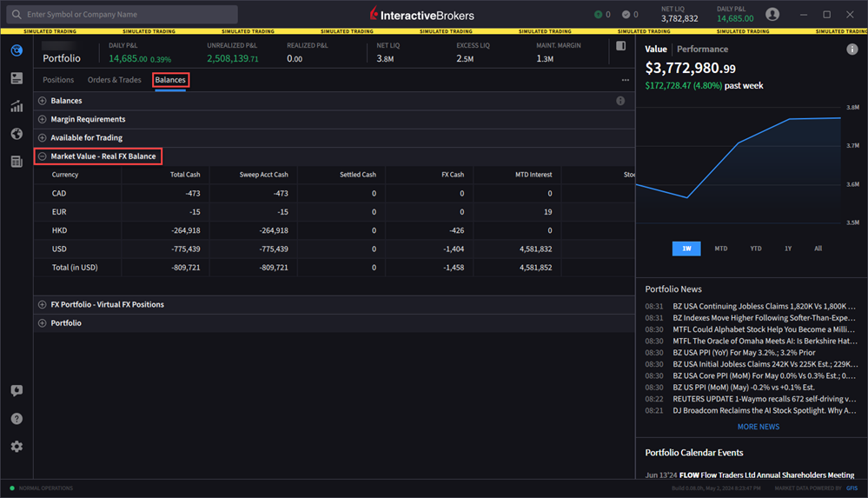Open the Help question mark icon
The width and height of the screenshot is (868, 498).
[x=17, y=418]
